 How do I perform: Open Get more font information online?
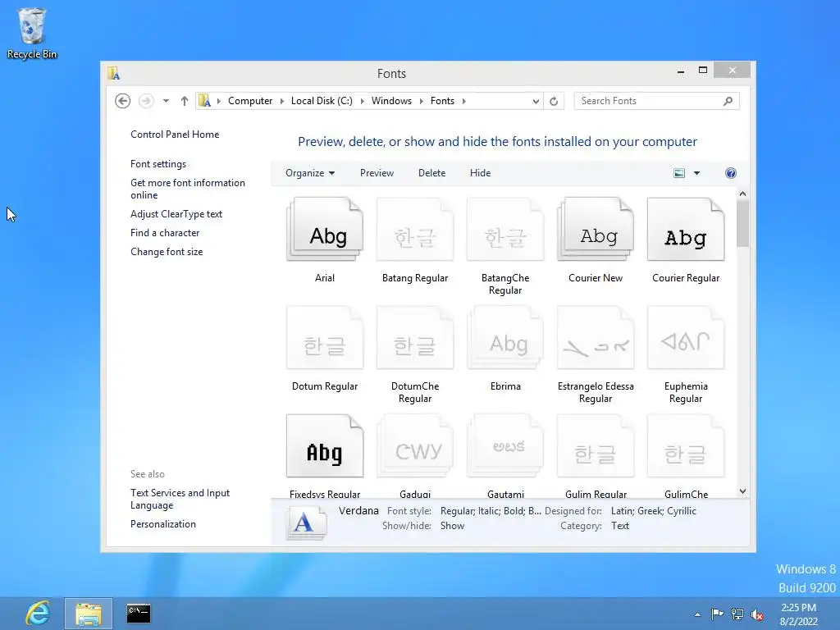point(188,189)
